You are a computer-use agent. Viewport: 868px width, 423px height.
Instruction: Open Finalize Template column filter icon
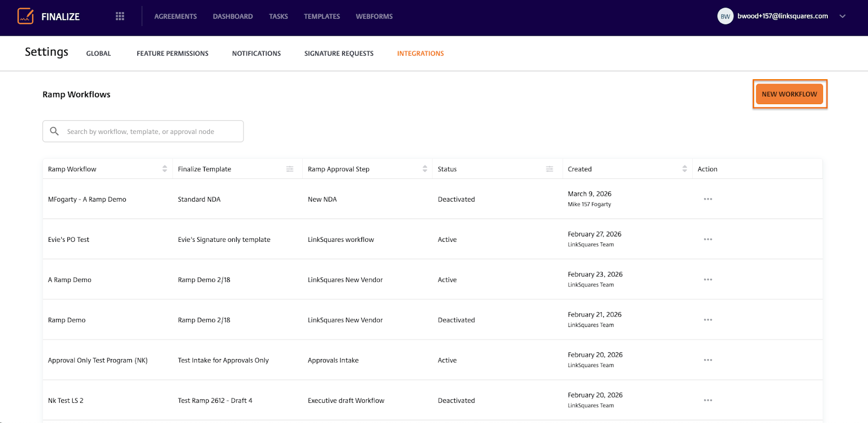point(290,169)
